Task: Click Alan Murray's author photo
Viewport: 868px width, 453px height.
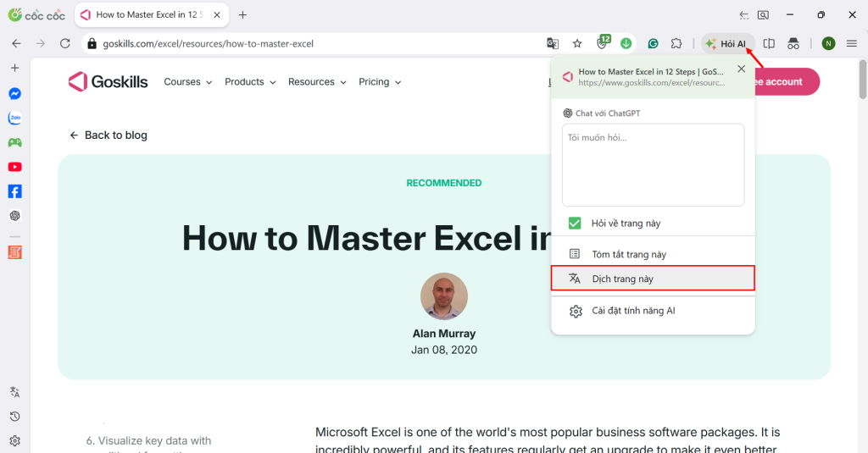Action: pos(444,296)
